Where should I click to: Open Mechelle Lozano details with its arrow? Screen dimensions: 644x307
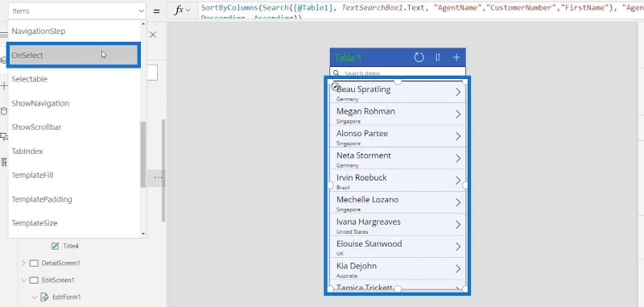(x=458, y=202)
